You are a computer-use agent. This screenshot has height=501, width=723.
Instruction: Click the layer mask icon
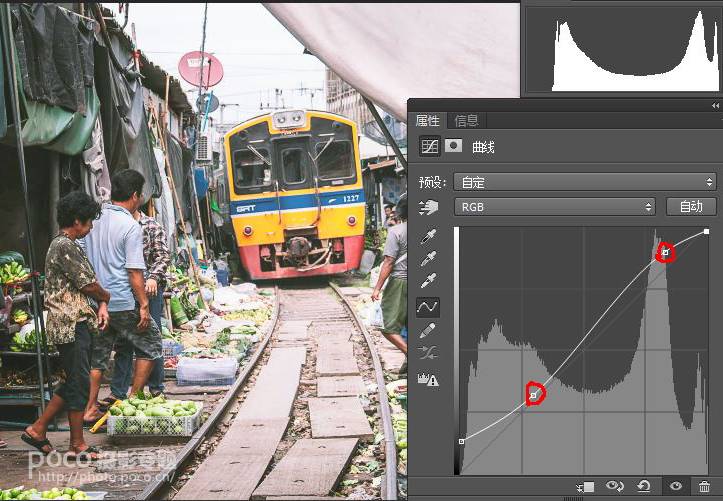tap(454, 146)
